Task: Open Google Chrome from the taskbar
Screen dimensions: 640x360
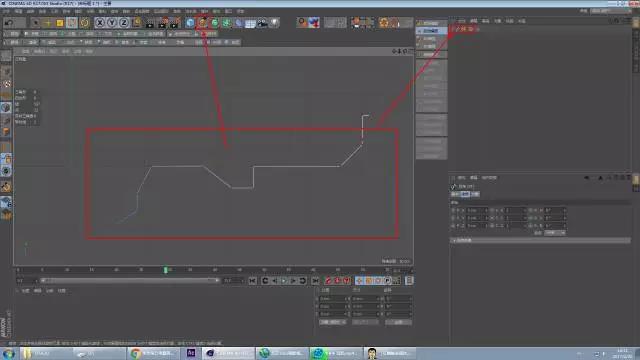Action: pos(153,353)
